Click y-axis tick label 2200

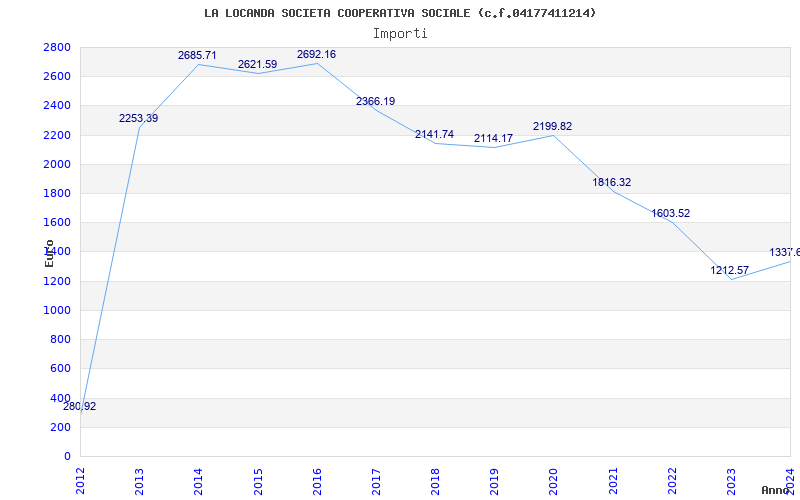pos(57,135)
